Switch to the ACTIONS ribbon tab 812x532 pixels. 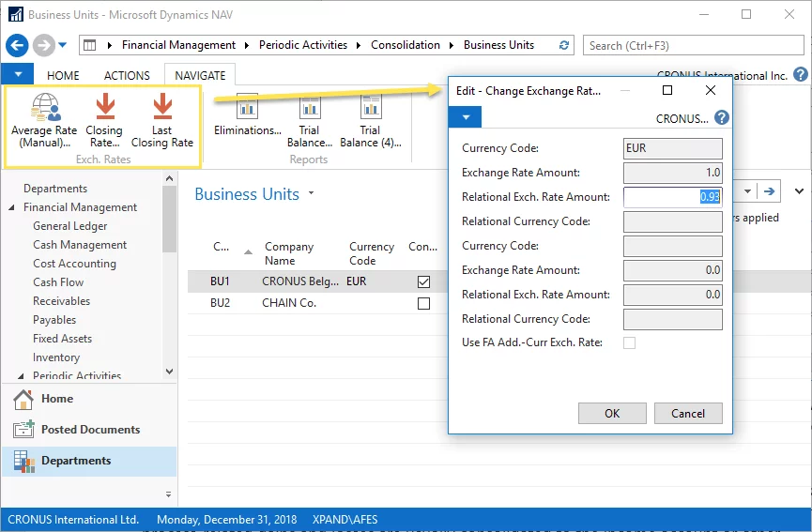[127, 76]
